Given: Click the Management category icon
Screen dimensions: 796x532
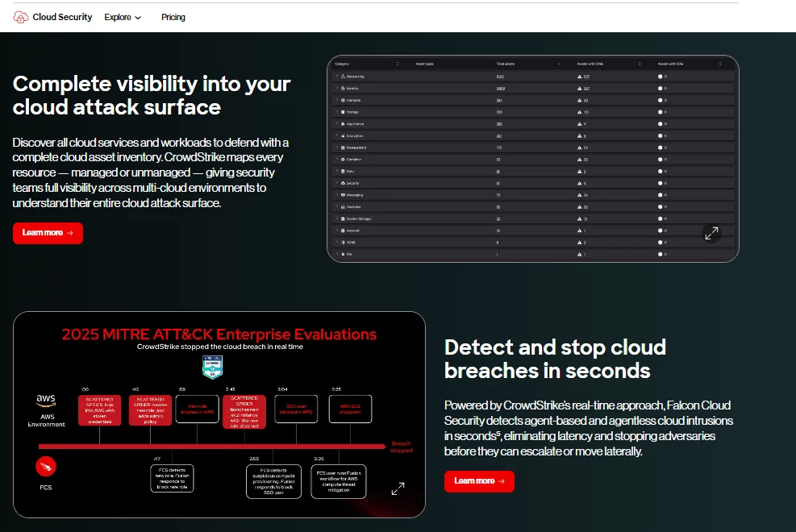Looking at the screenshot, I should pyautogui.click(x=344, y=148).
